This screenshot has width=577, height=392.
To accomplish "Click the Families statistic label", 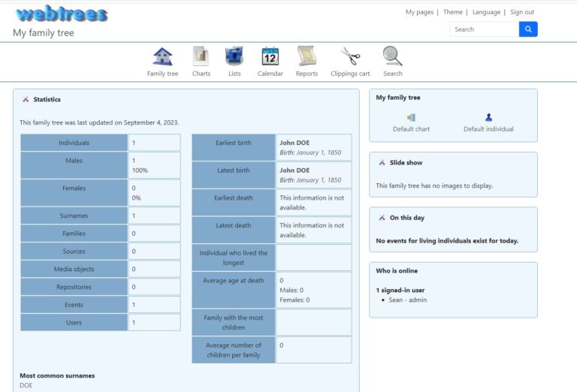I will click(x=74, y=234).
